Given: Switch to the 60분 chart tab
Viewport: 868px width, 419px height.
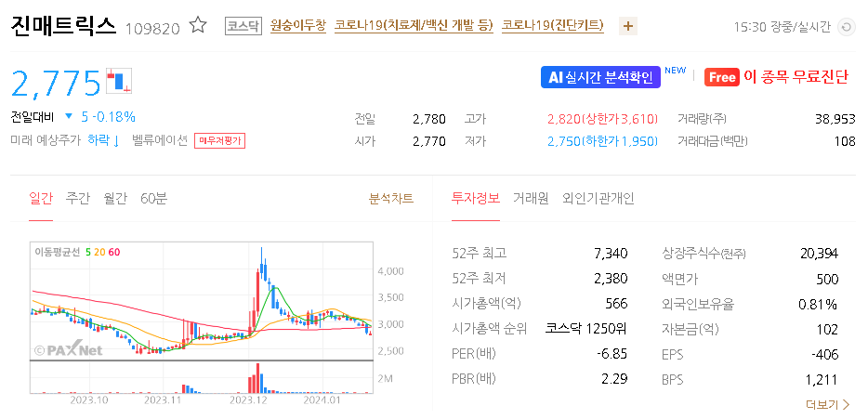Looking at the screenshot, I should pyautogui.click(x=153, y=198).
